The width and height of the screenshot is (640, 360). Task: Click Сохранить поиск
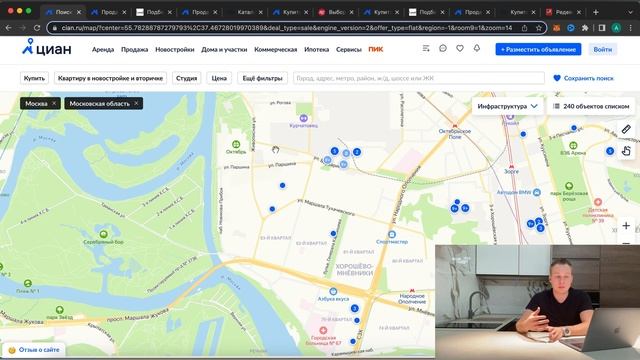click(x=583, y=78)
